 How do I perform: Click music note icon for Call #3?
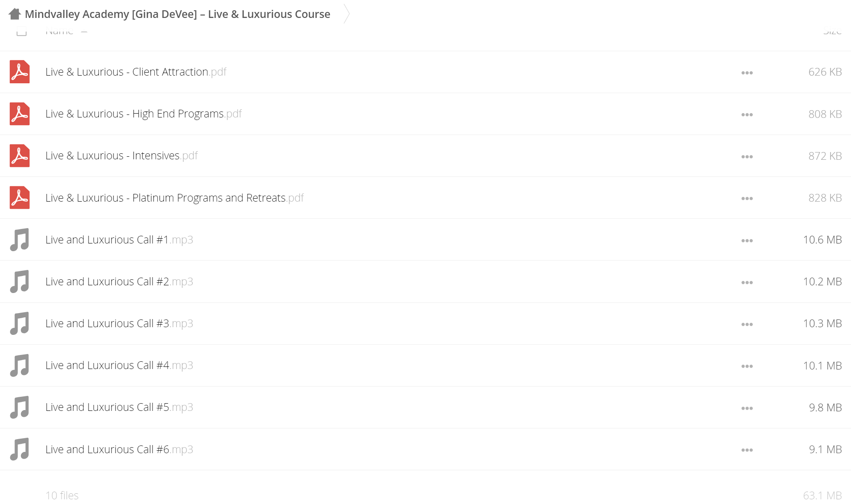point(20,323)
